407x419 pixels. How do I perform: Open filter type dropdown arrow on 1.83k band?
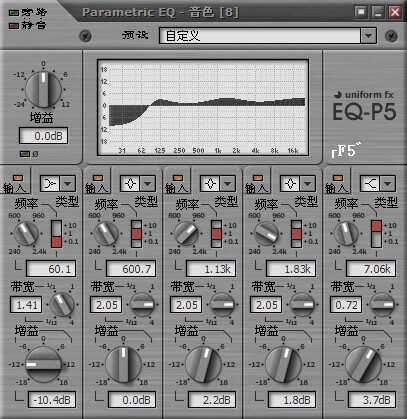point(308,183)
